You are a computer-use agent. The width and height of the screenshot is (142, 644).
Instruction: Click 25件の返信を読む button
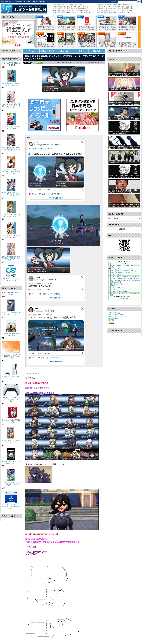(56, 361)
